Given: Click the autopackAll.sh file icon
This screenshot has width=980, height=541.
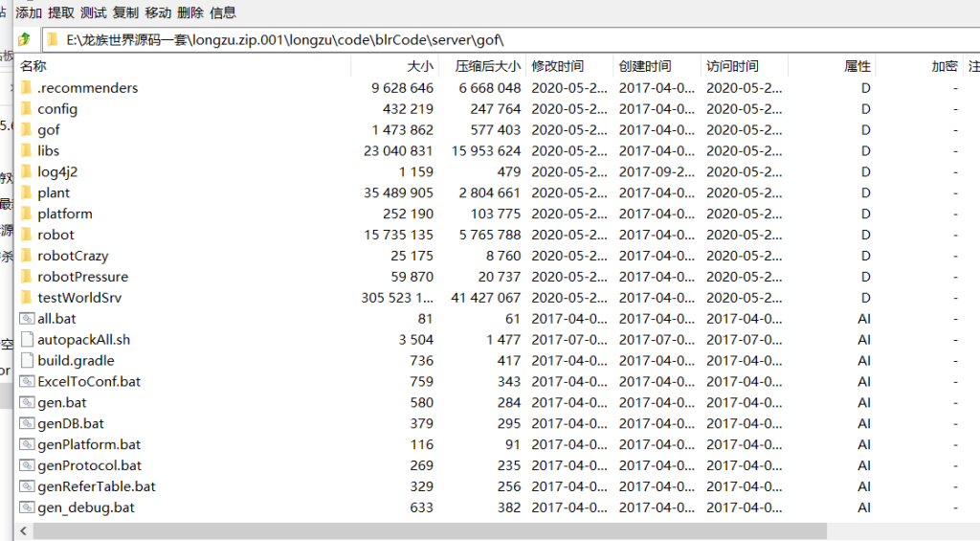Looking at the screenshot, I should tap(27, 339).
